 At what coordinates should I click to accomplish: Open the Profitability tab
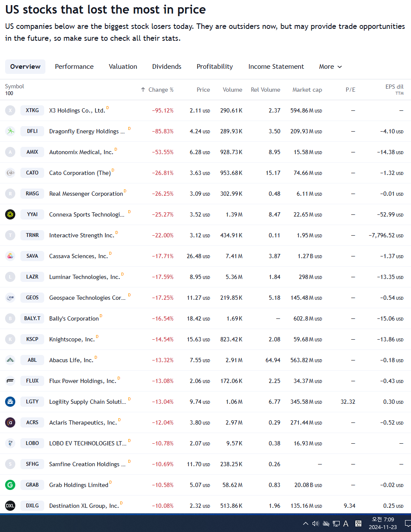coord(215,67)
